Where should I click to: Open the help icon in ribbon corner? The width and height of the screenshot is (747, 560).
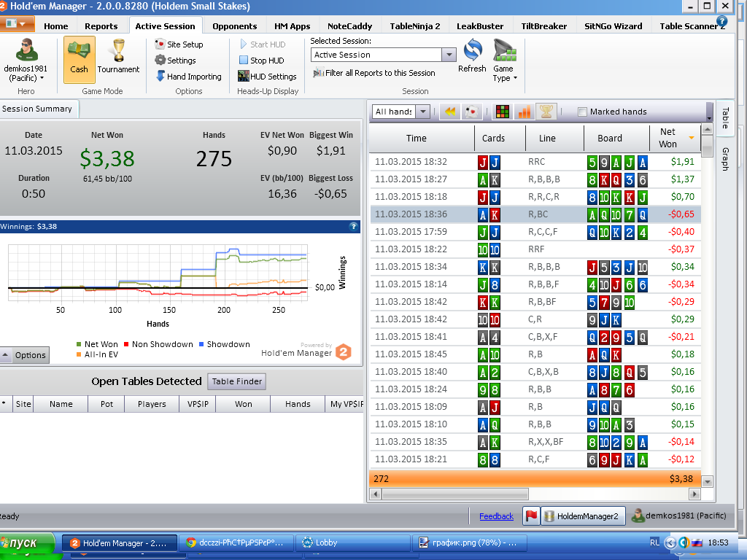click(721, 21)
